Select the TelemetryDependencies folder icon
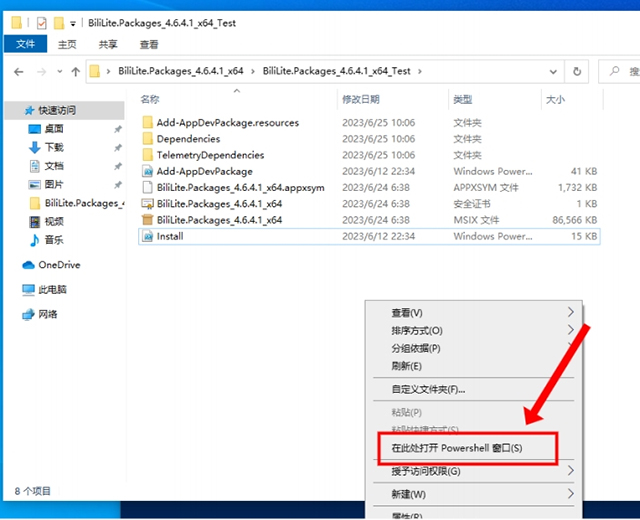Viewport: 640px width, 520px height. click(x=147, y=155)
